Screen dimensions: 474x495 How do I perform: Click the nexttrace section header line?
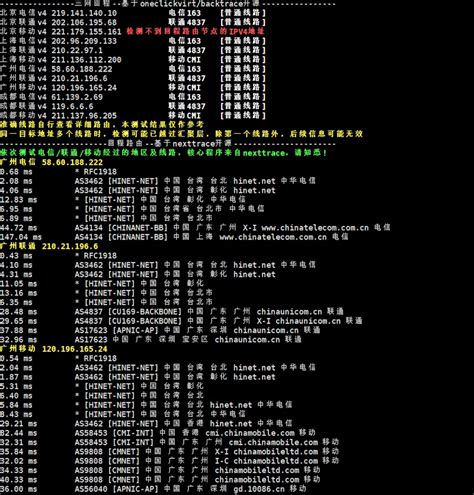click(x=168, y=144)
